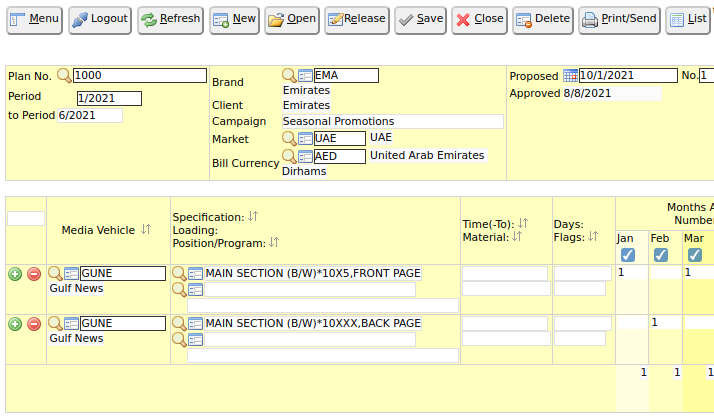Remove the second row with red minus icon
Viewport: 714px width, 416px height.
pyautogui.click(x=33, y=323)
